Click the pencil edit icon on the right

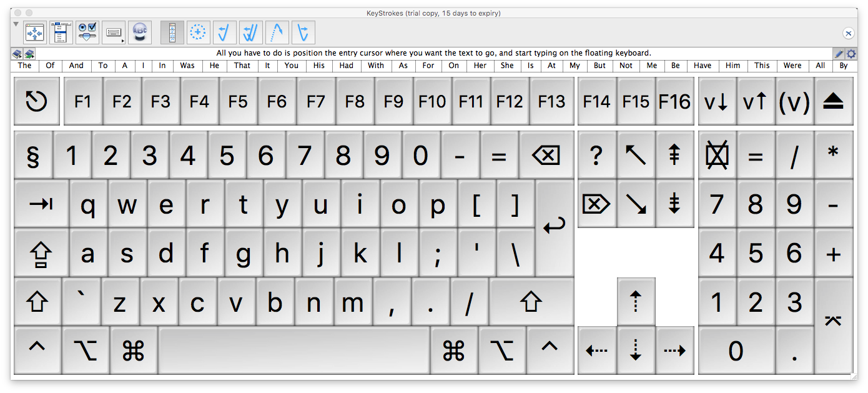click(x=839, y=54)
